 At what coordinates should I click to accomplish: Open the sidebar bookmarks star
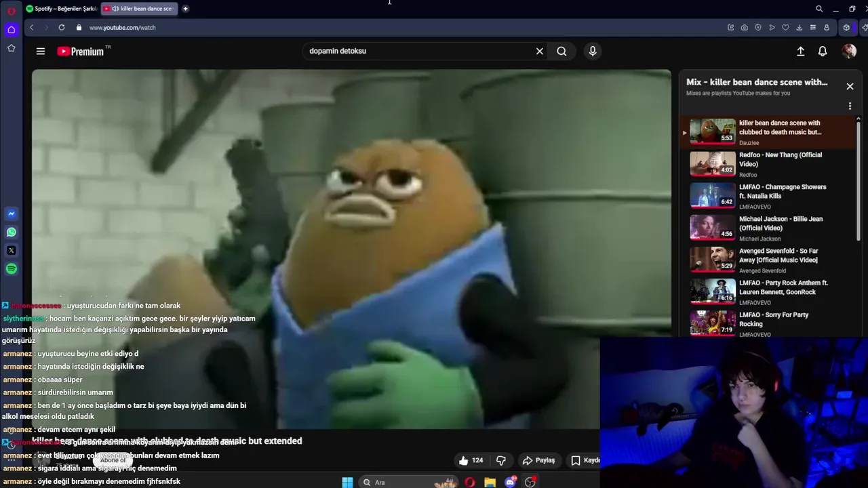[11, 48]
